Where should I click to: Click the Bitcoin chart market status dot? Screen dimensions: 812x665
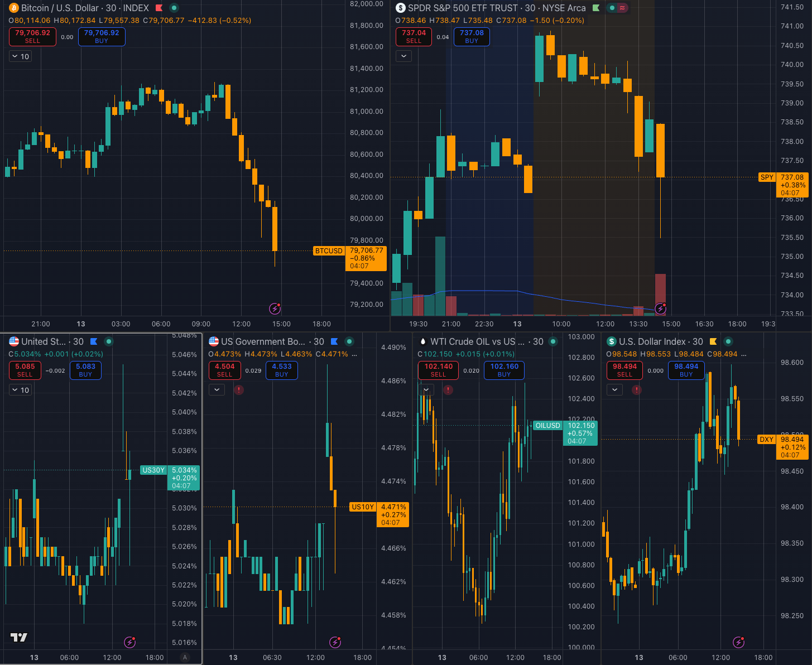click(x=174, y=8)
